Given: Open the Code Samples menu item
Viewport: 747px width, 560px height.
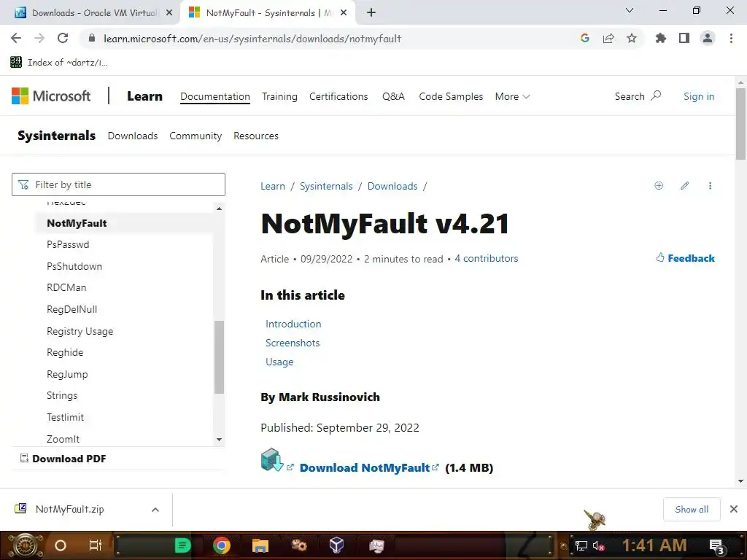Looking at the screenshot, I should (451, 96).
